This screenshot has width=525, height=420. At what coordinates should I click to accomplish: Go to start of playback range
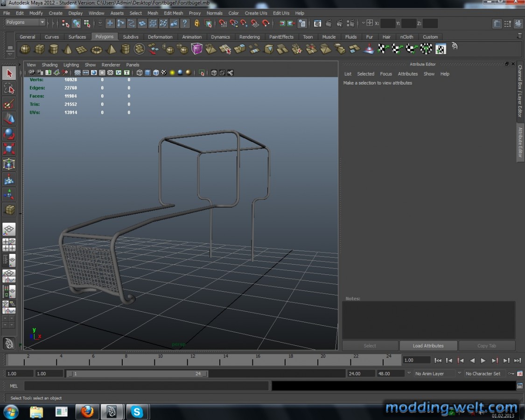coord(438,360)
